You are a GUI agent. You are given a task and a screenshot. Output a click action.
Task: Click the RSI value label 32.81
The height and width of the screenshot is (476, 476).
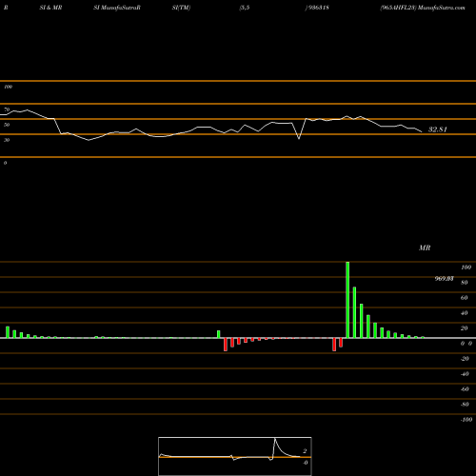coord(438,129)
